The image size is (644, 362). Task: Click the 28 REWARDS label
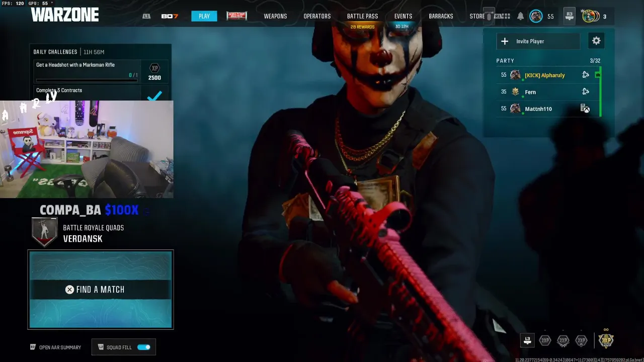click(362, 27)
